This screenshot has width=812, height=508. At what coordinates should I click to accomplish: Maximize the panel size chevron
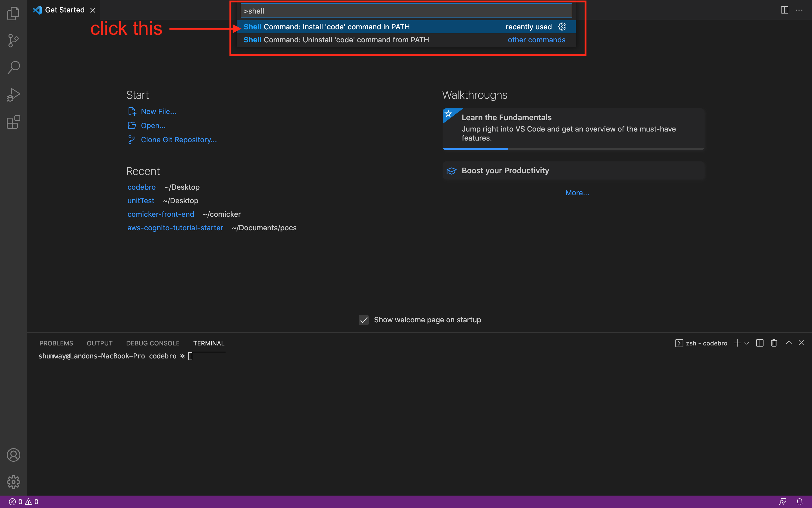[x=789, y=343]
